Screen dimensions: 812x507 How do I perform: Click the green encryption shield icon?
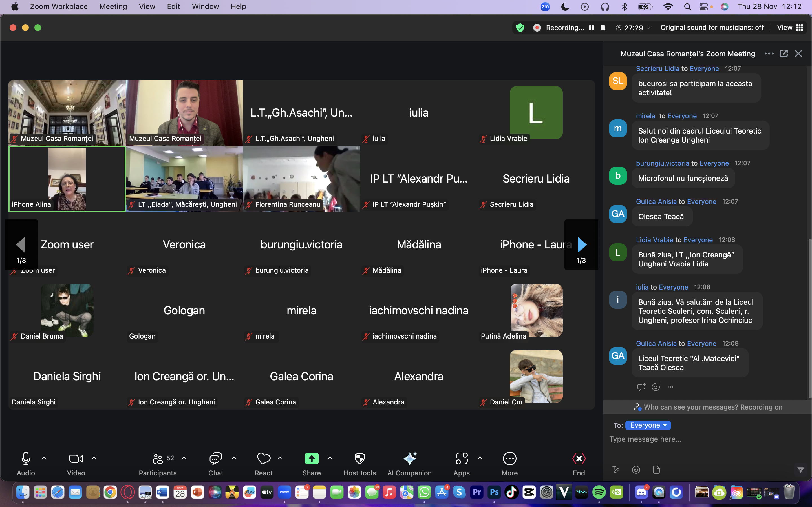520,28
